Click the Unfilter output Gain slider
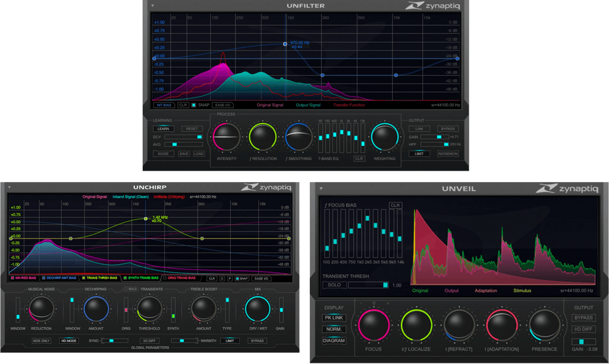The height and width of the screenshot is (364, 609). tap(434, 137)
